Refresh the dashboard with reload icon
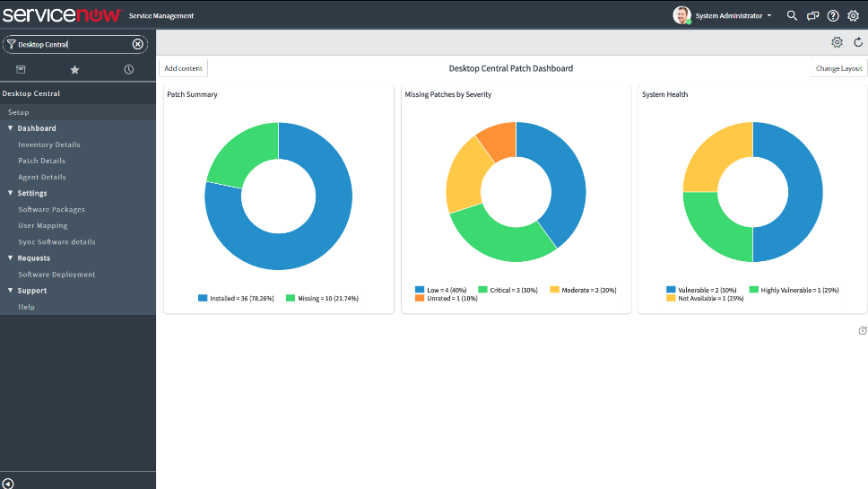This screenshot has width=868, height=489. click(858, 42)
